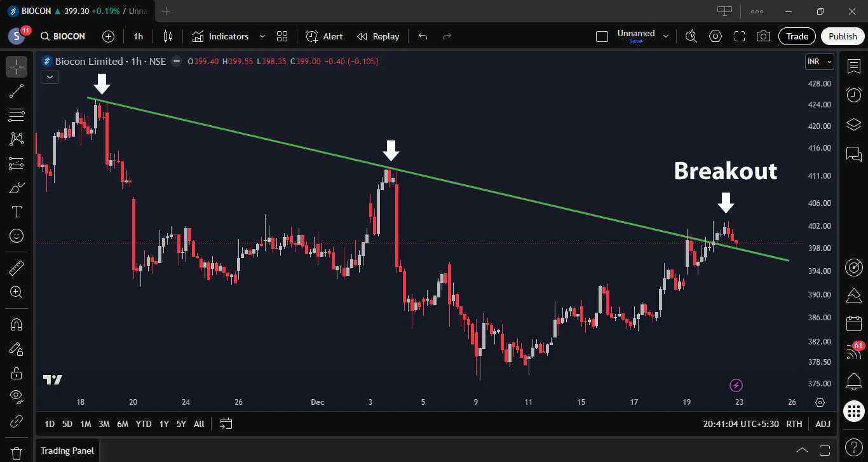Select the YTD date range
868x462 pixels.
click(144, 424)
